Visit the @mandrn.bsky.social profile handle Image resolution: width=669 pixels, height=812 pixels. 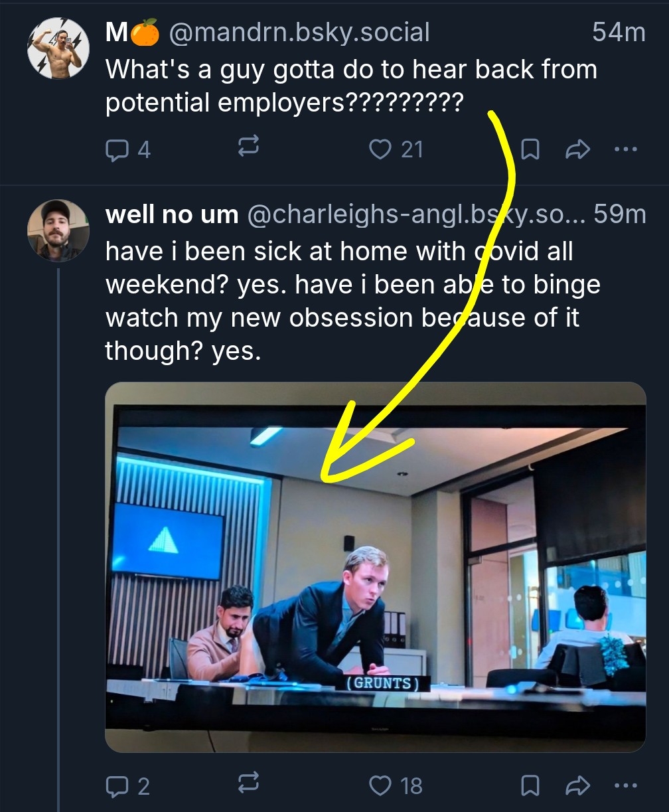[x=299, y=33]
